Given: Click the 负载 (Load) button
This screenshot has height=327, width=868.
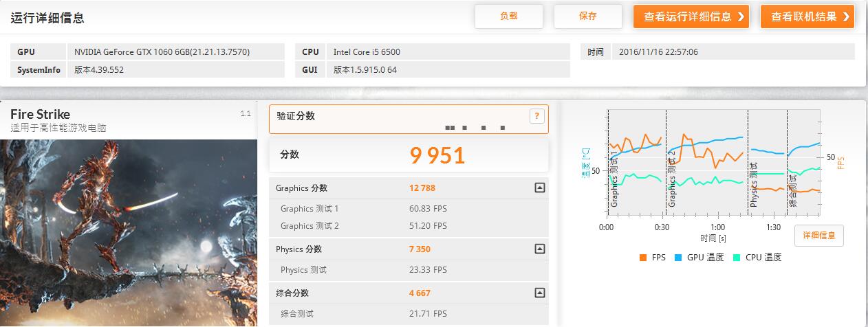Looking at the screenshot, I should coord(509,16).
